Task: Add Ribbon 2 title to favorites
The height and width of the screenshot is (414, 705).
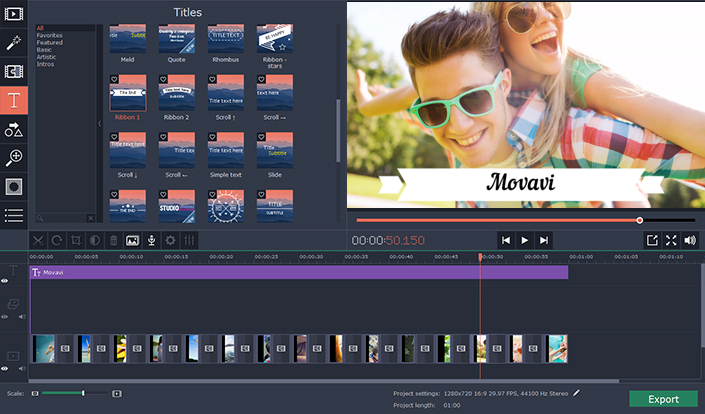Action: click(163, 79)
